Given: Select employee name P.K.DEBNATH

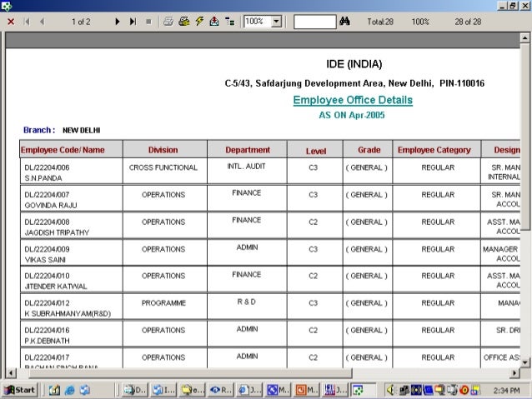Looking at the screenshot, I should (48, 341).
